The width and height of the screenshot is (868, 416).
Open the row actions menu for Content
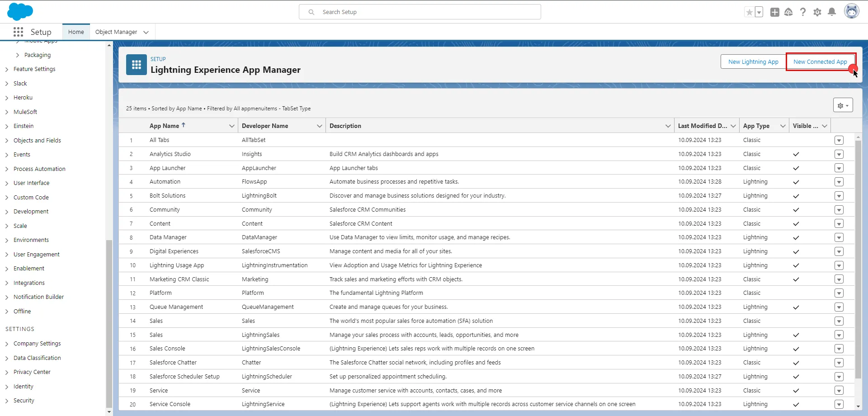pyautogui.click(x=839, y=224)
